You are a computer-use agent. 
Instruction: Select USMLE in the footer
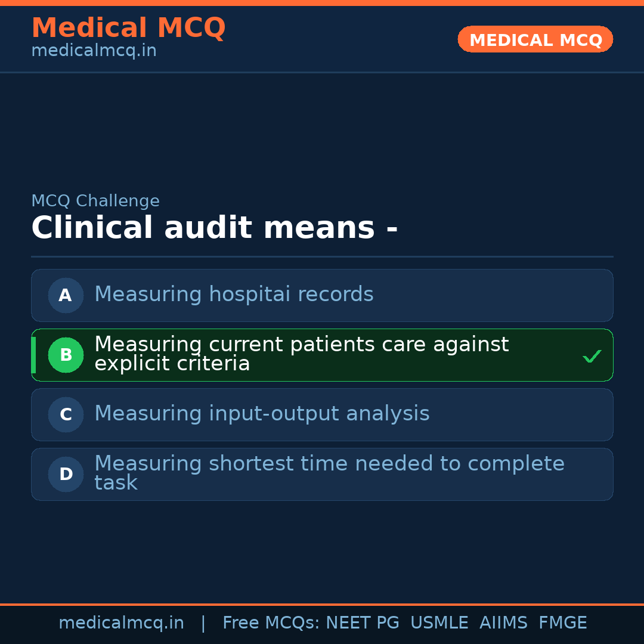[x=439, y=623]
